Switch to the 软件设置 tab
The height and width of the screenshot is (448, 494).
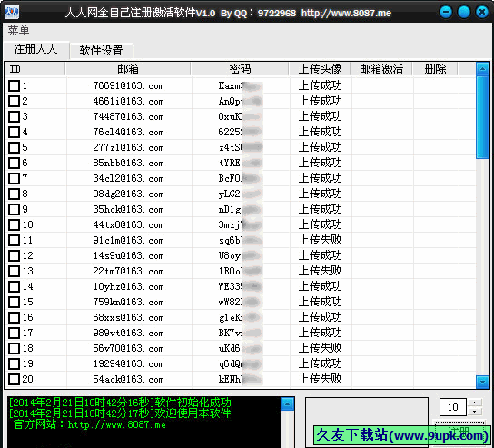[x=101, y=51]
